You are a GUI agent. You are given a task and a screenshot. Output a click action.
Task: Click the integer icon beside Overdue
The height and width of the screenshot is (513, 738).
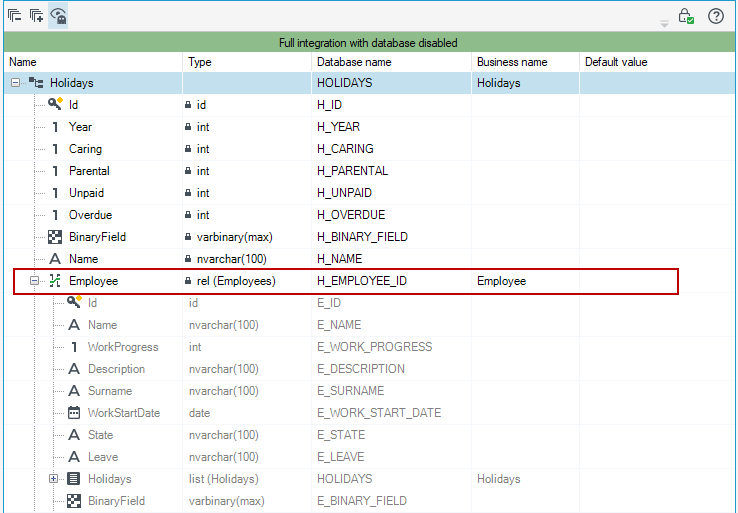click(x=55, y=215)
